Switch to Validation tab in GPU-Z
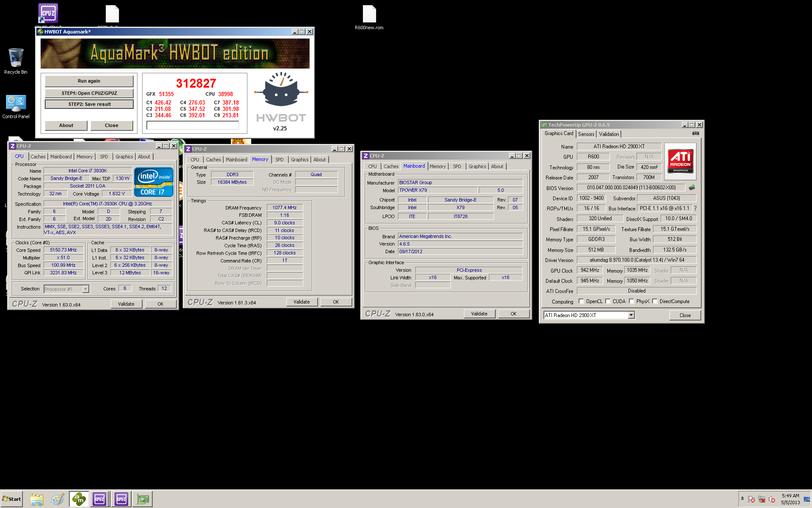 [609, 134]
